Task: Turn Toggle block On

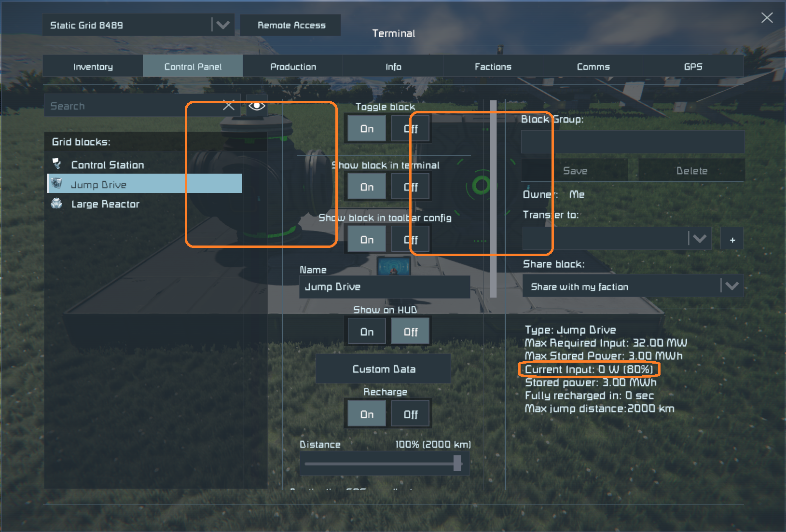Action: (367, 129)
